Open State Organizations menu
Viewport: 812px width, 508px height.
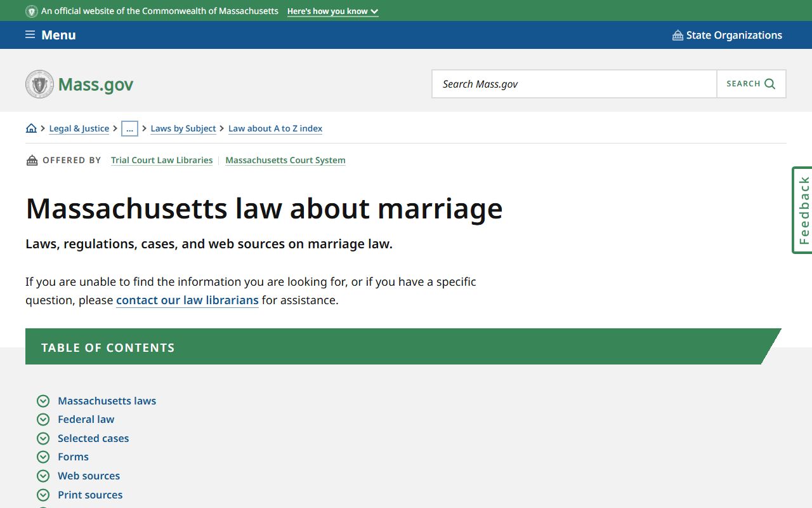tap(734, 35)
